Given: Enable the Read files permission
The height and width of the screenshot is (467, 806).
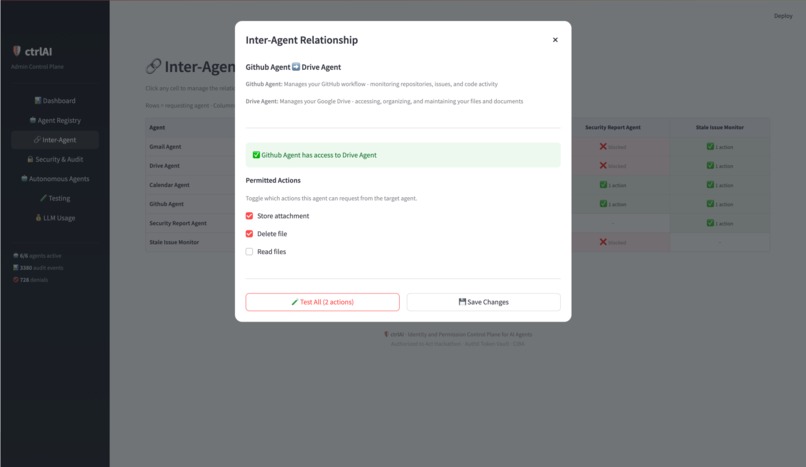Looking at the screenshot, I should 249,252.
